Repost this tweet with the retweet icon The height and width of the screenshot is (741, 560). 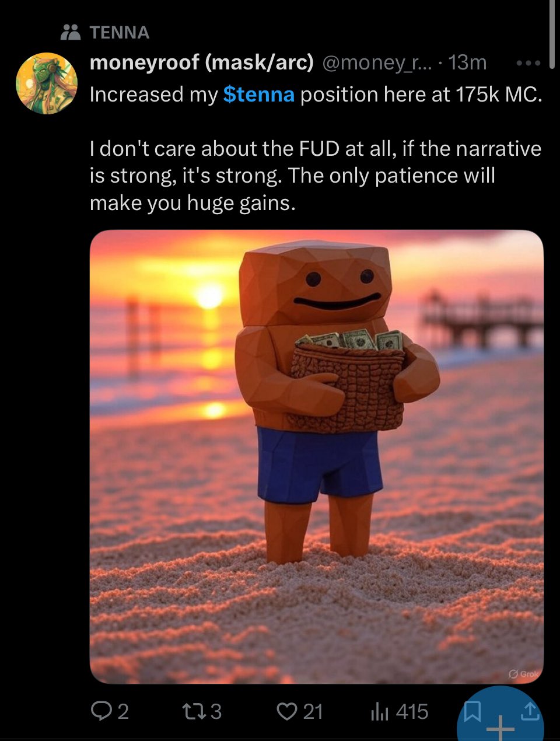pyautogui.click(x=192, y=711)
